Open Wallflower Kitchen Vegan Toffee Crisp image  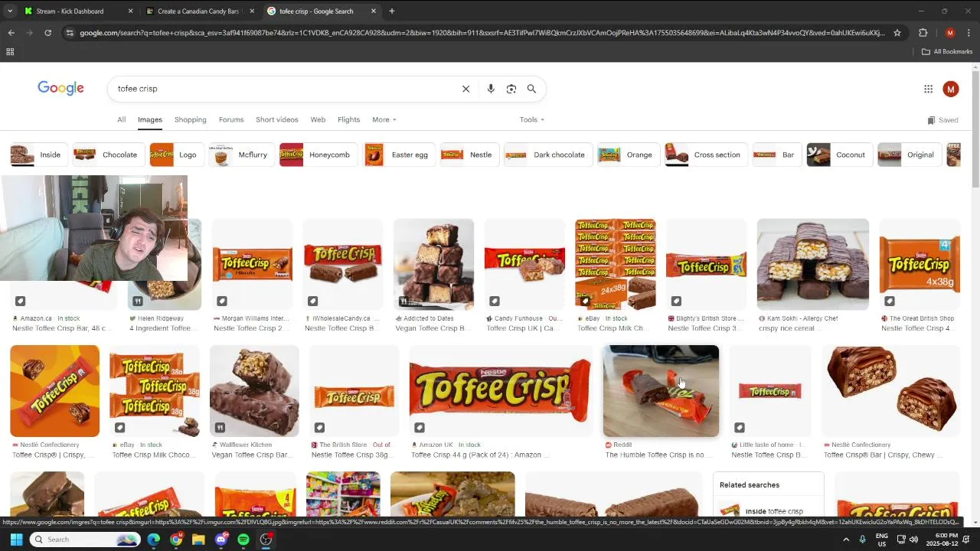coord(254,391)
